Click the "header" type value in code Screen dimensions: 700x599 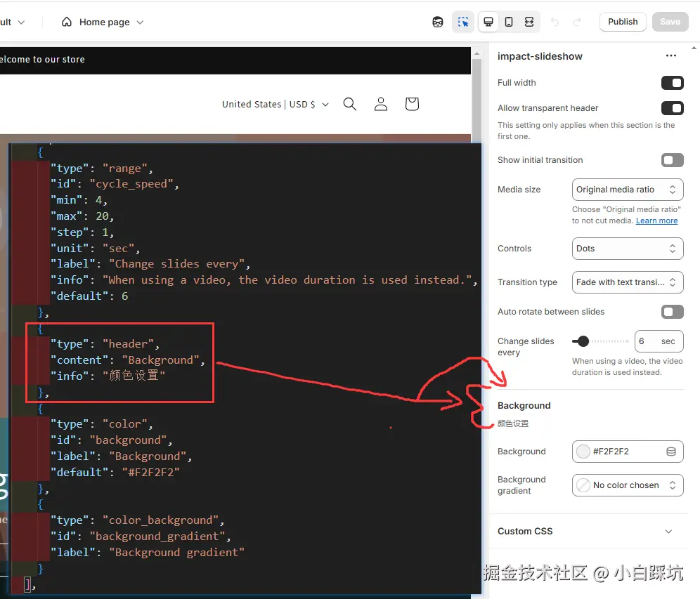[x=128, y=344]
